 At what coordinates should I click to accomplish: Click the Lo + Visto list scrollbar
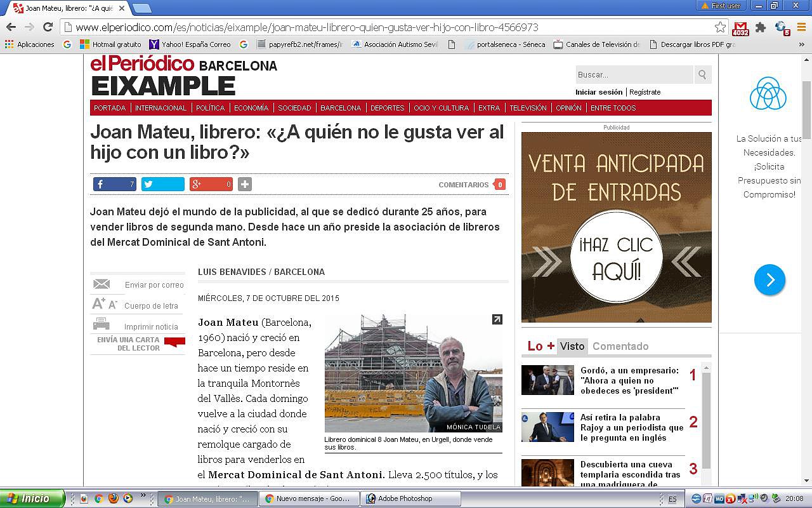click(x=706, y=424)
